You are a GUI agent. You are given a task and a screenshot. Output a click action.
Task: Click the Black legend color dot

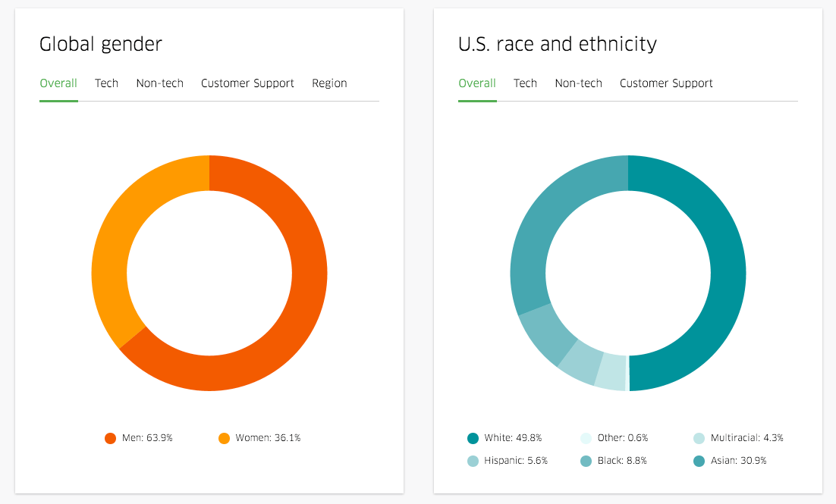tap(586, 461)
